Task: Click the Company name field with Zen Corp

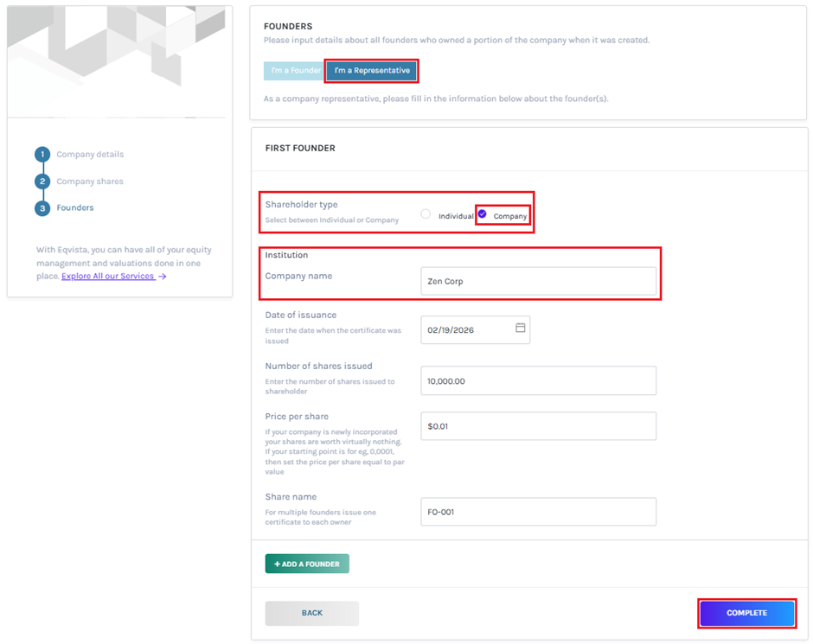Action: click(538, 281)
